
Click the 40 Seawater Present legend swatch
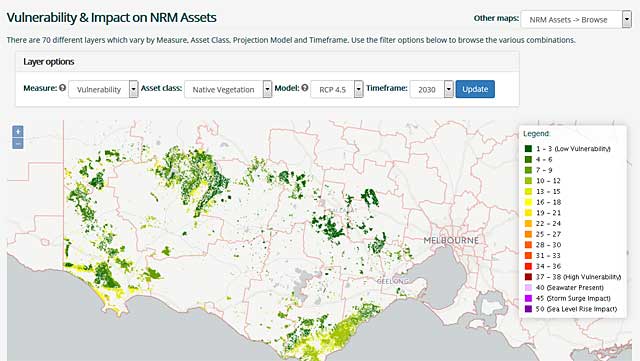tap(528, 287)
